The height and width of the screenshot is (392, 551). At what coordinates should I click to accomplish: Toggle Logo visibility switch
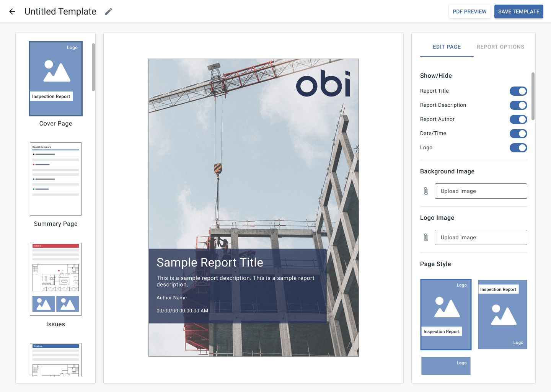[x=518, y=148]
